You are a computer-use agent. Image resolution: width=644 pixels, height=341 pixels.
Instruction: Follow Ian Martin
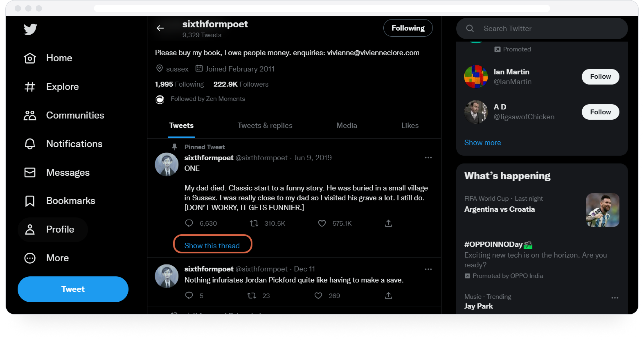600,77
